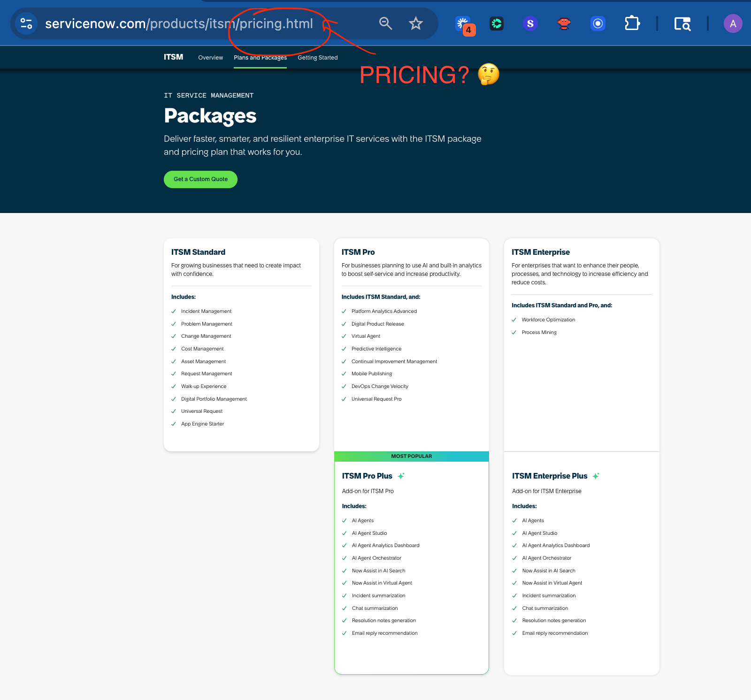Screen dimensions: 751x700
Task: Toggle the bookmark star for this page
Action: click(x=416, y=23)
